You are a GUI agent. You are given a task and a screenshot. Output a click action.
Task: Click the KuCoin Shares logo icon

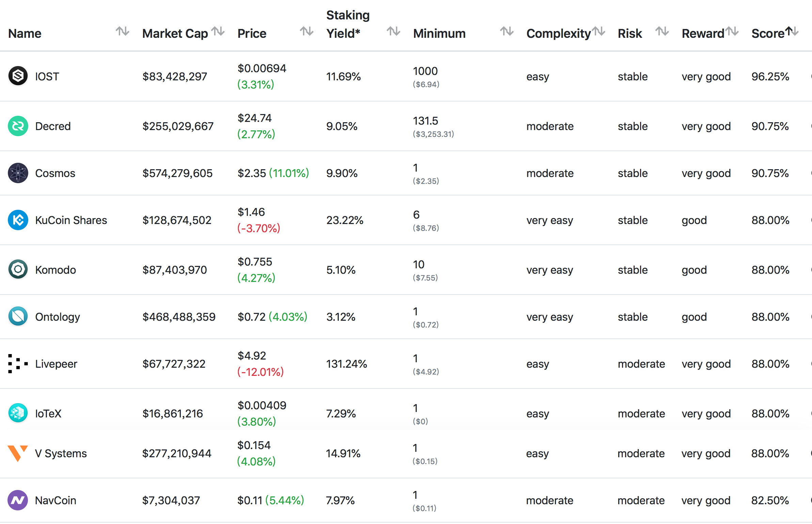[18, 220]
